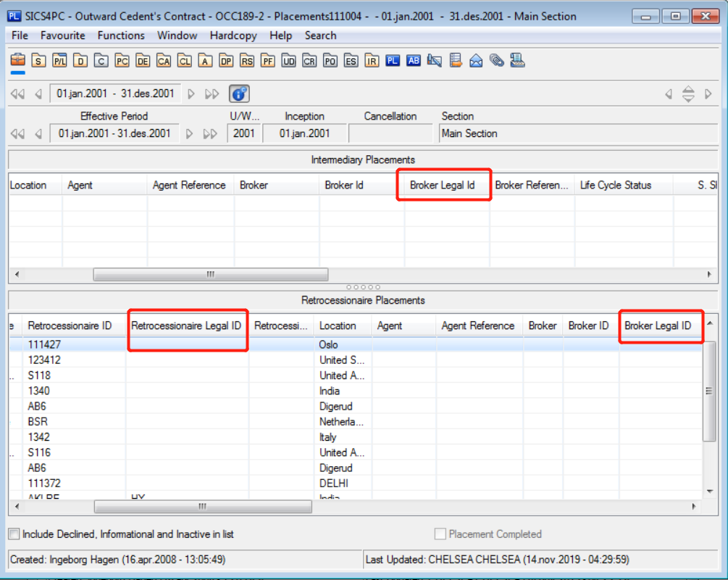Click the briefcase icon in the toolbar
728x580 pixels.
pos(17,61)
